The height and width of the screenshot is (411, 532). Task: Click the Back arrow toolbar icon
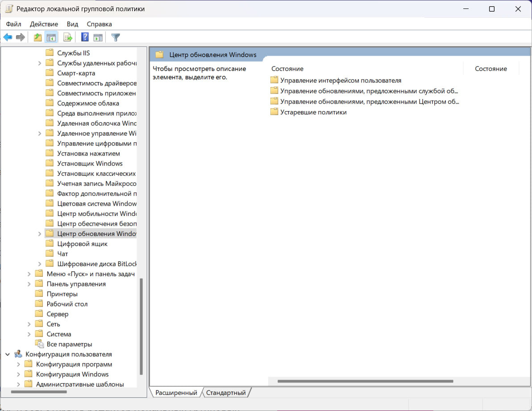coord(8,37)
